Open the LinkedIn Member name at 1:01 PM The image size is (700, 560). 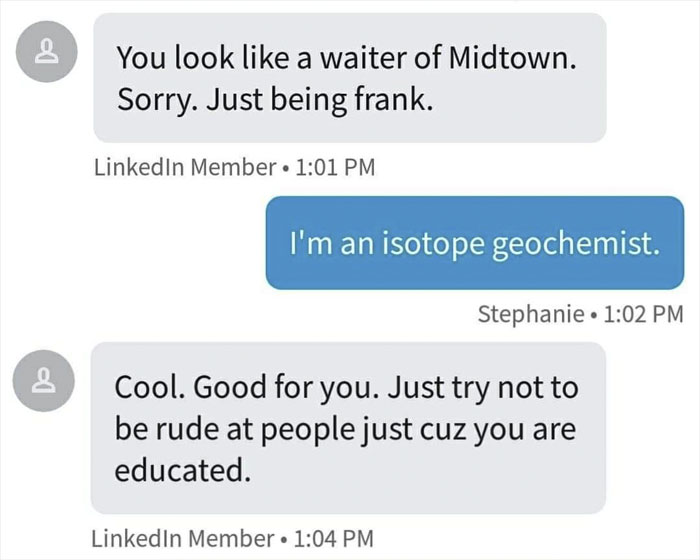181,167
